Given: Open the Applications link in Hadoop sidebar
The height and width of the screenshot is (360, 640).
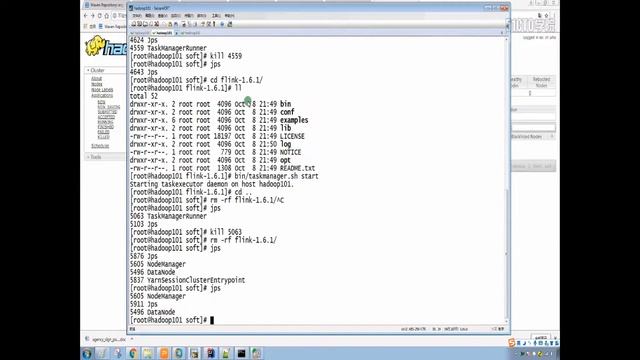Looking at the screenshot, I should pyautogui.click(x=102, y=95).
